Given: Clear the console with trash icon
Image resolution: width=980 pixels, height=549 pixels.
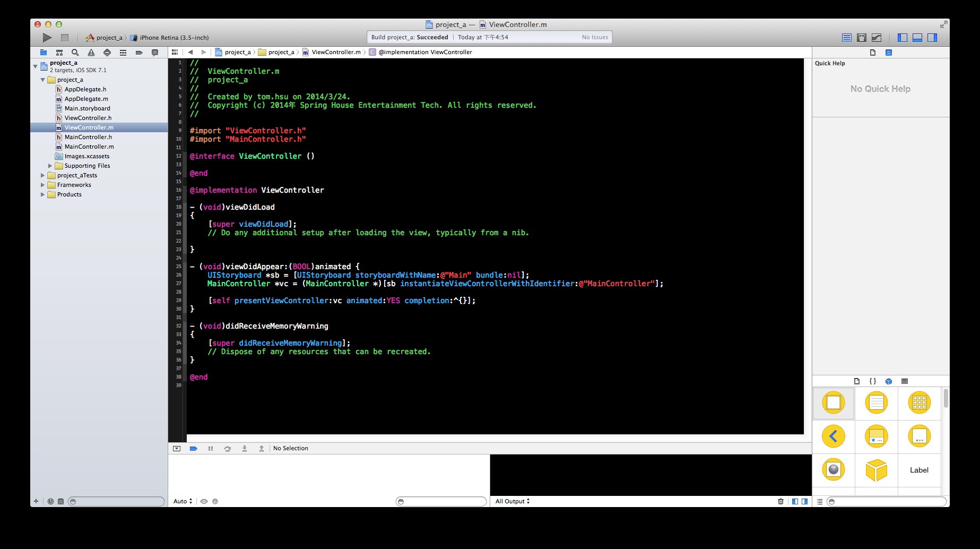Looking at the screenshot, I should 780,501.
